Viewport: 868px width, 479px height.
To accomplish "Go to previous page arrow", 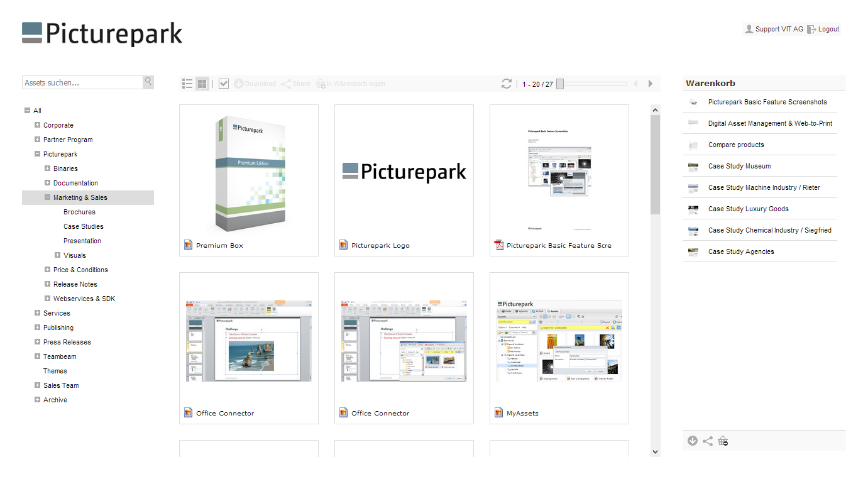I will point(635,84).
